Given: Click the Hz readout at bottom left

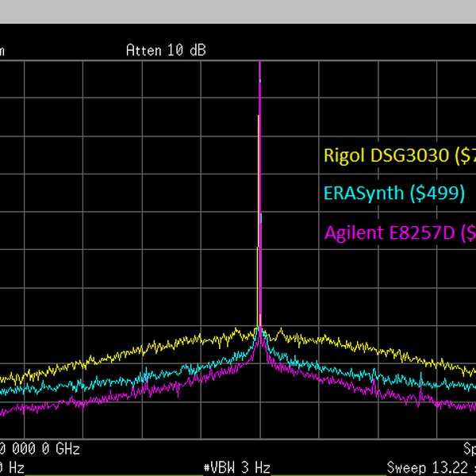Looking at the screenshot, I should tap(12, 466).
